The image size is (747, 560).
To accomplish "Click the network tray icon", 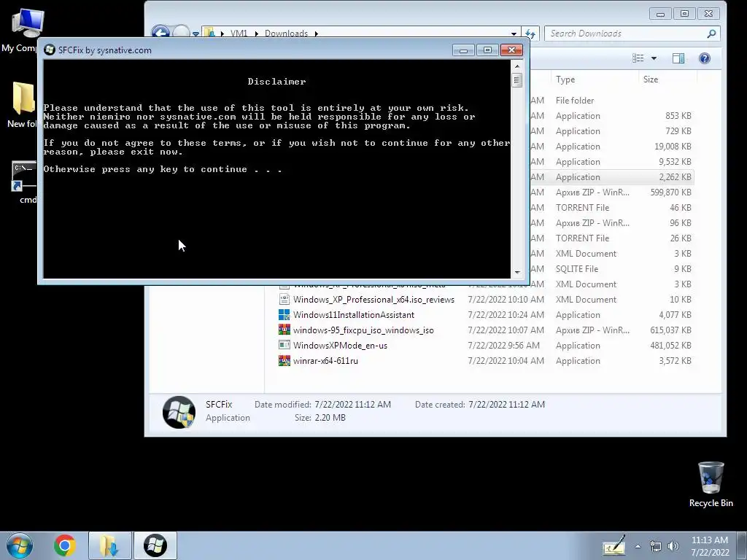I will [x=656, y=546].
